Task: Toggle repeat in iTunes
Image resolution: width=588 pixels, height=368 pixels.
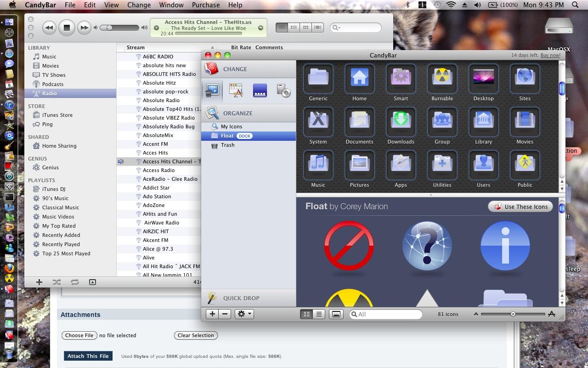Action: coord(74,282)
